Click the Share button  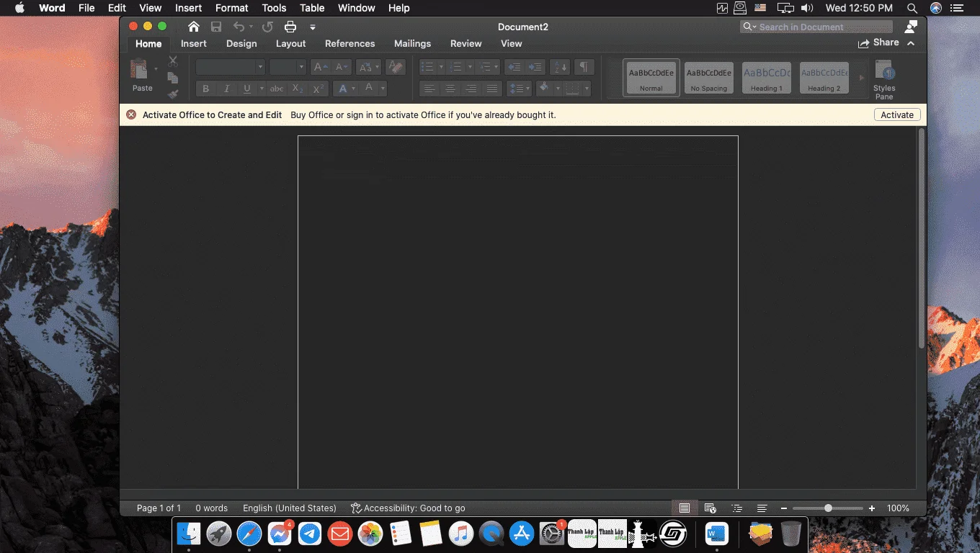point(878,43)
